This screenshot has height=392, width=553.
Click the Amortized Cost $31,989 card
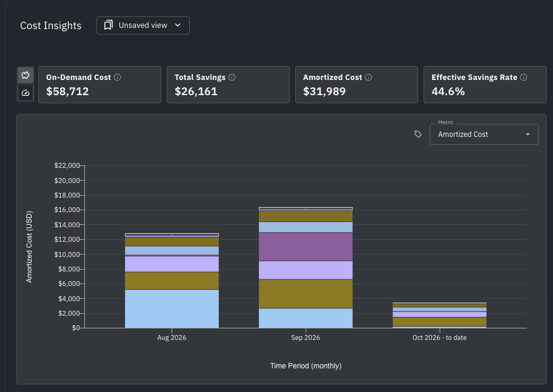click(357, 85)
